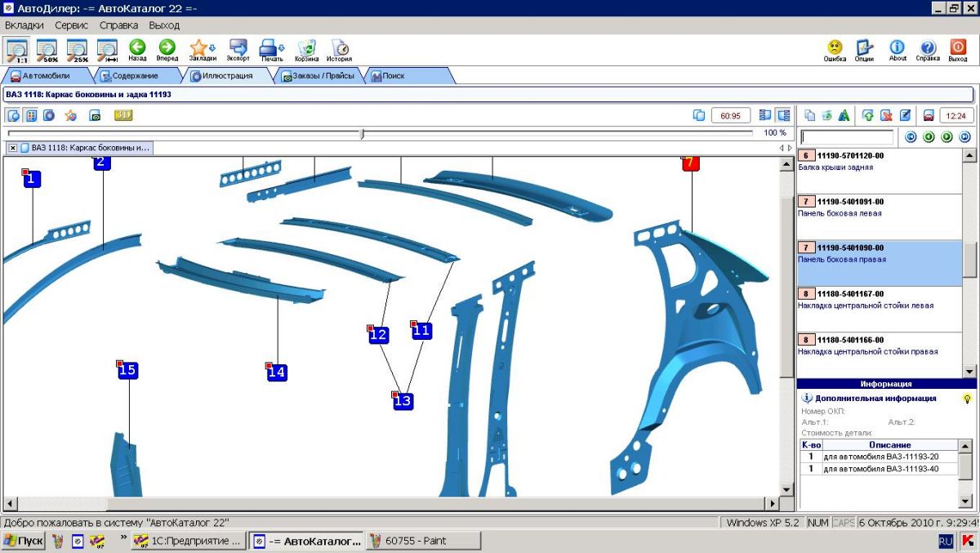The width and height of the screenshot is (980, 553).
Task: Fit illustration to width with magnifier icon
Action: coord(107,50)
